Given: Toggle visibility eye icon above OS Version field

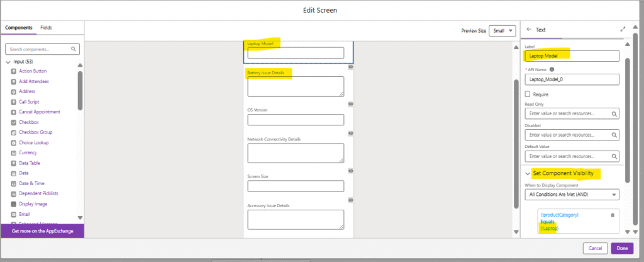Looking at the screenshot, I should (350, 104).
